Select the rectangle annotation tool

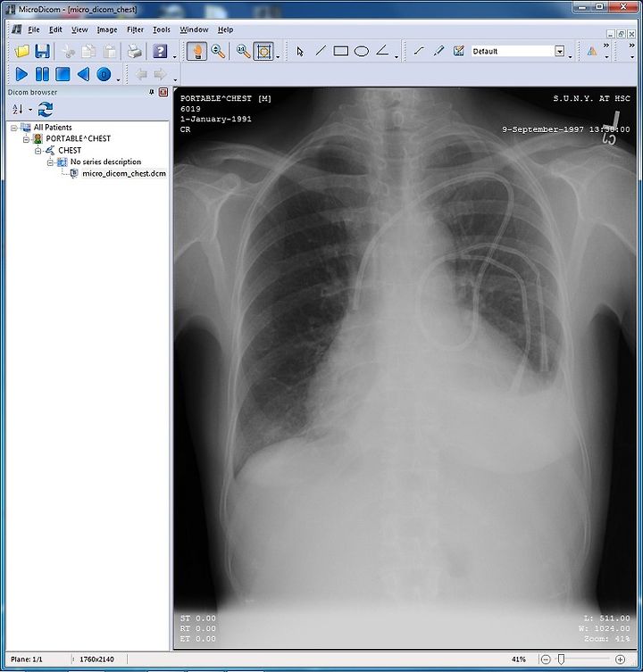click(341, 52)
